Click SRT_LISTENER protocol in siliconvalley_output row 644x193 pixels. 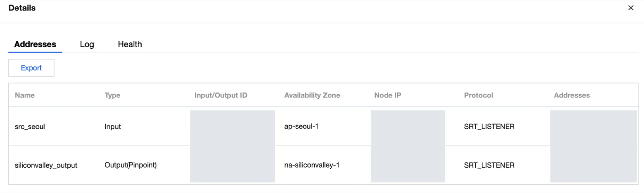click(489, 165)
